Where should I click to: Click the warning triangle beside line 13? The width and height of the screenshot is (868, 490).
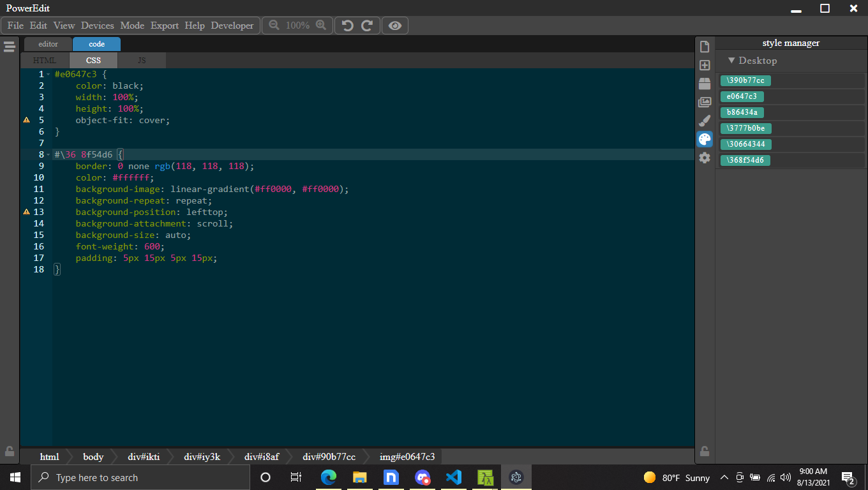point(26,211)
